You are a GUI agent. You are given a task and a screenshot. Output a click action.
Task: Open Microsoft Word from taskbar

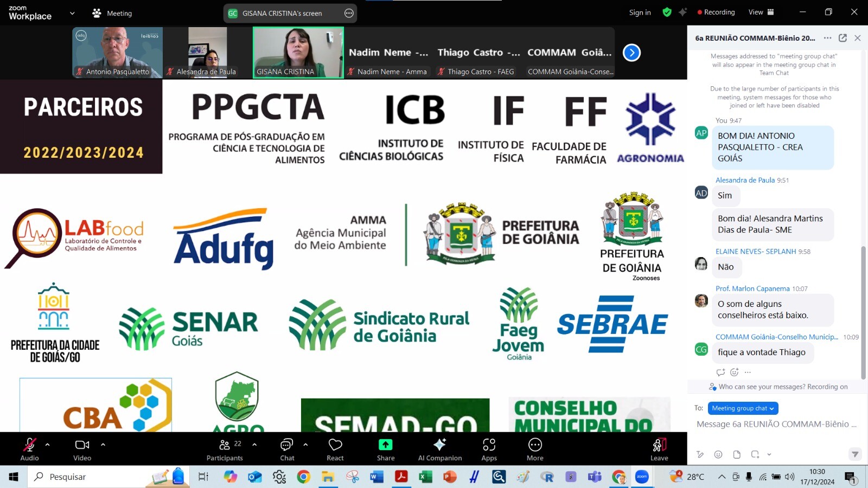coord(376,477)
